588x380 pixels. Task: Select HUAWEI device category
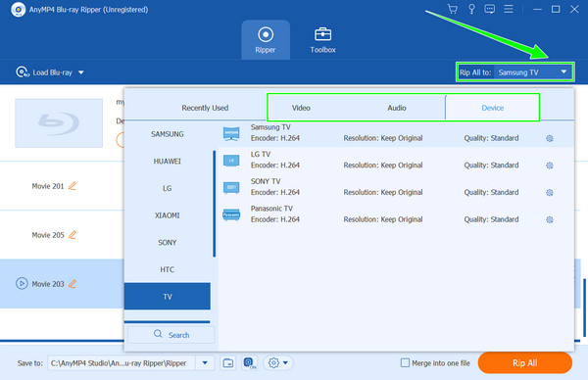[x=168, y=162]
